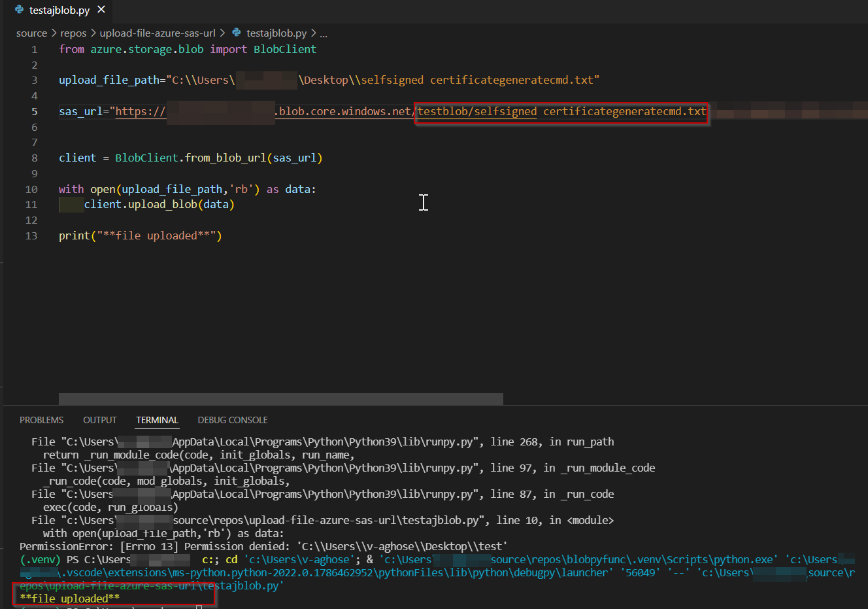868x609 pixels.
Task: Click the '.blob.core.windows.net' URL text
Action: [343, 111]
